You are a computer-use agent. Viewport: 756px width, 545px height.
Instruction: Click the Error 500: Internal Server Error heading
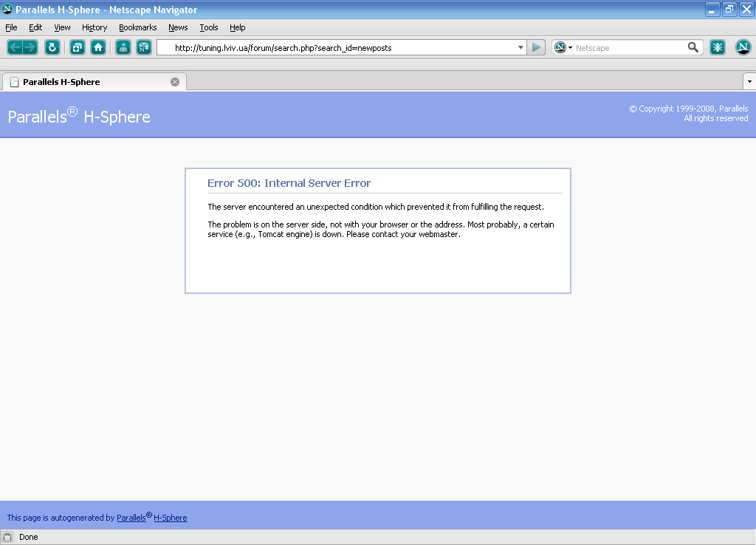pos(289,183)
